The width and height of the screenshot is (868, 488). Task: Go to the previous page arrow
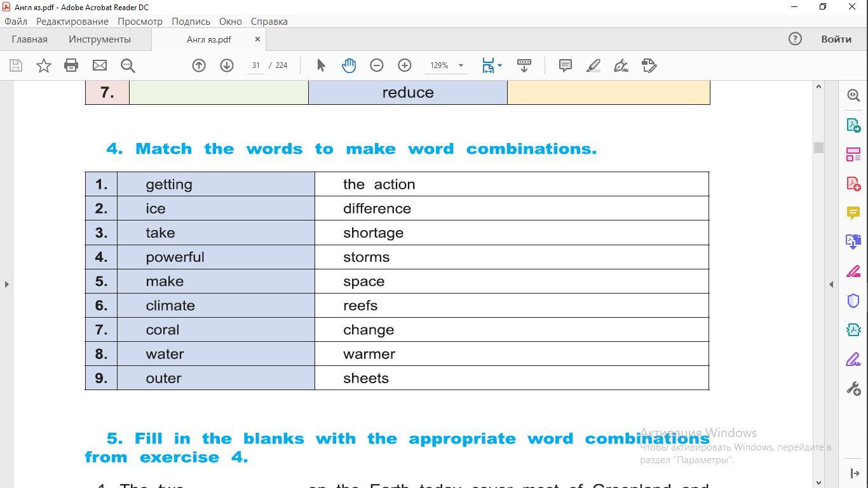(x=199, y=65)
